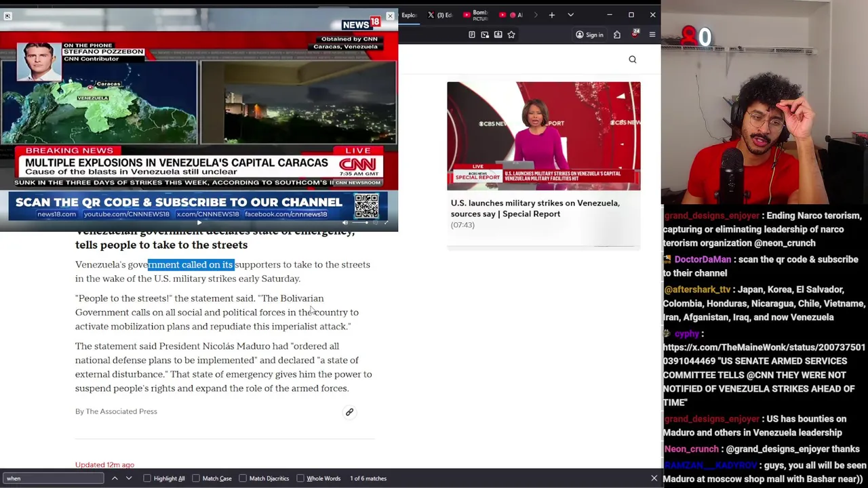
Task: Click 'By The Associated Press' byline
Action: click(116, 411)
